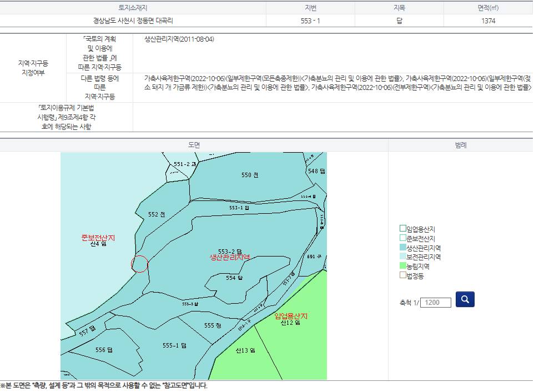Click parcel label 550 전 on the map
This screenshot has height=392, width=534.
250,175
